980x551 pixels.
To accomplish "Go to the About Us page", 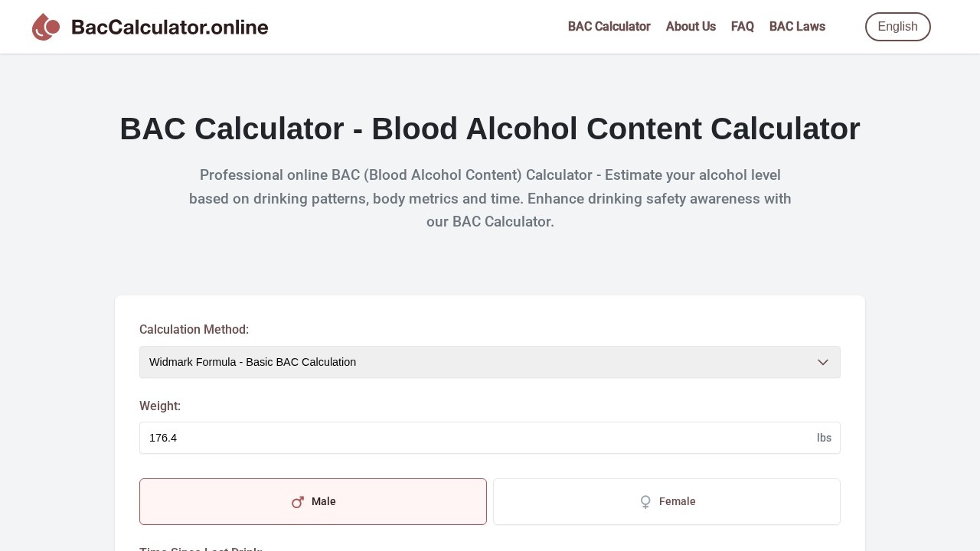I will (x=691, y=27).
